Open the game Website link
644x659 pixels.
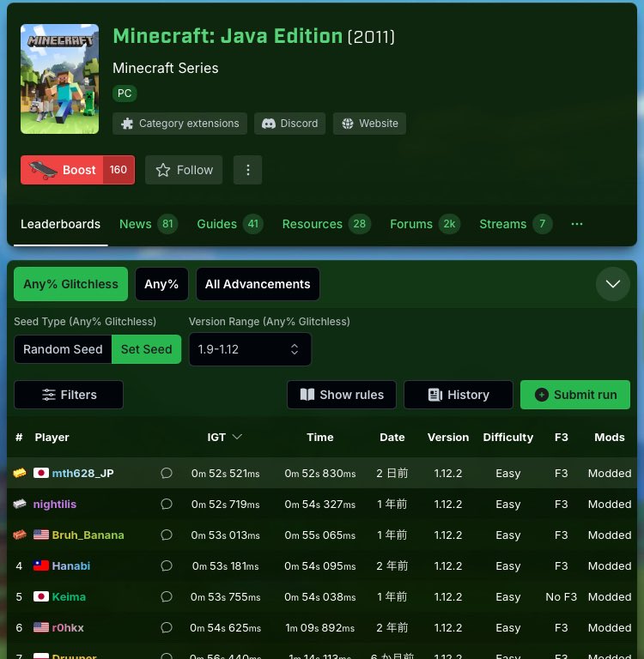[369, 124]
